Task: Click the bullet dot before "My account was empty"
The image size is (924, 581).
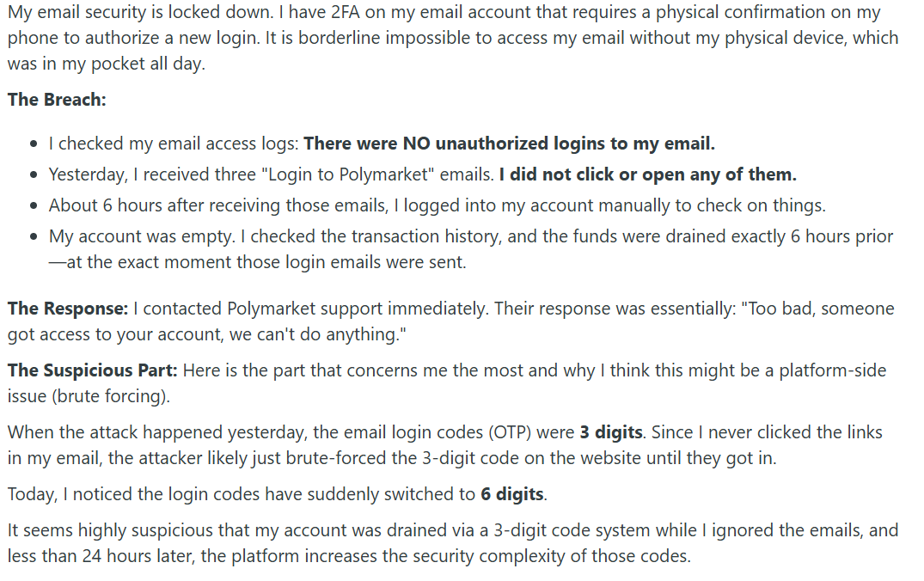Action: coord(33,236)
